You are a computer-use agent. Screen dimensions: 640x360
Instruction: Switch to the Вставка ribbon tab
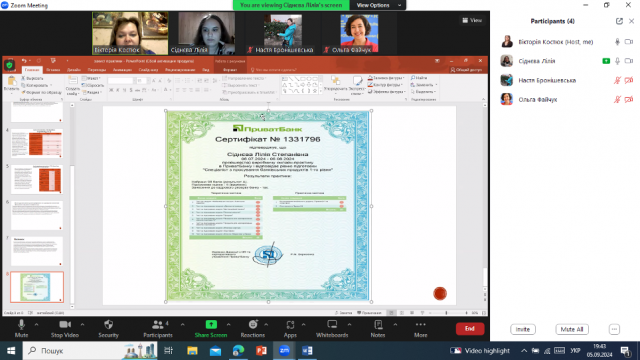(53, 70)
